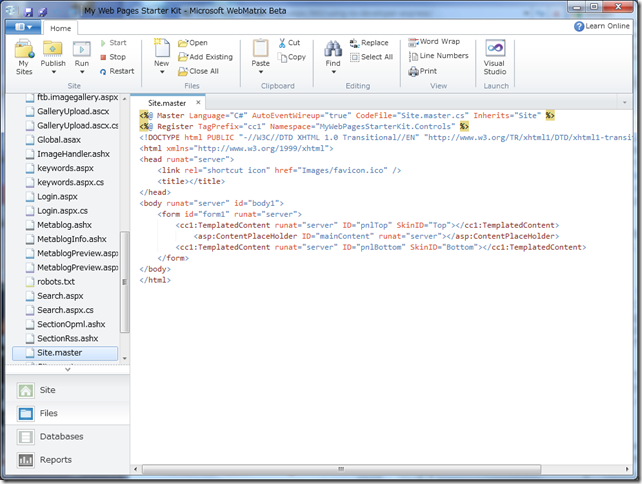Select the Home ribbon tab
Viewport: 642px width, 484px height.
tap(61, 28)
